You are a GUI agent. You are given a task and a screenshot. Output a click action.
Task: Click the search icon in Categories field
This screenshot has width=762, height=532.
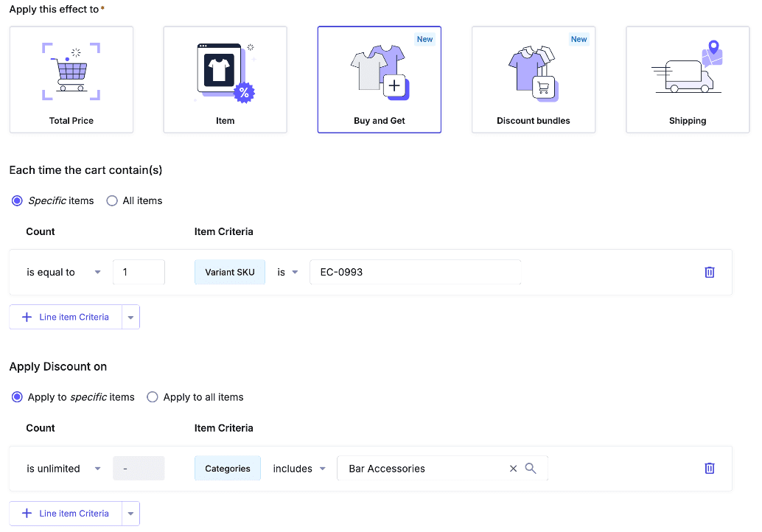pyautogui.click(x=531, y=469)
